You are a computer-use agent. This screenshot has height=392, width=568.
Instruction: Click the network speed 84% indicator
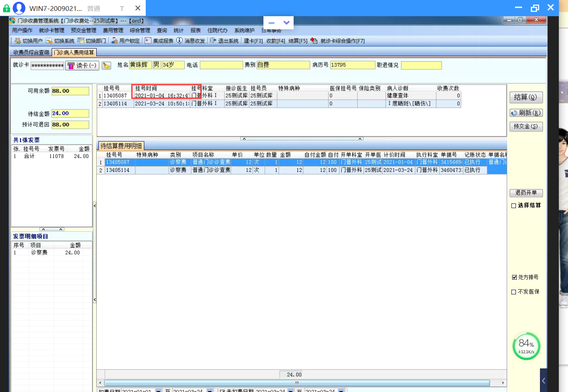tap(526, 346)
